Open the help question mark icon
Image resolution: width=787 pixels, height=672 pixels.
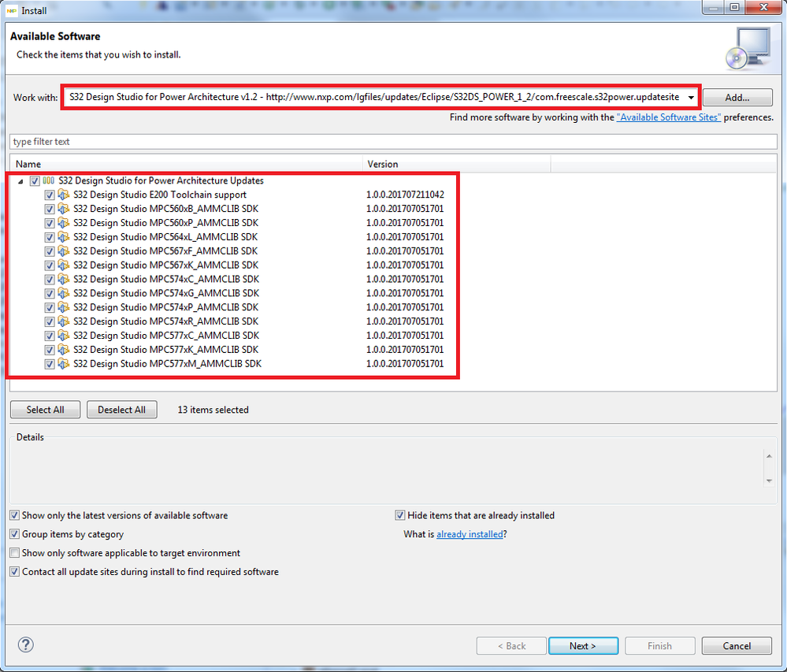click(25, 645)
